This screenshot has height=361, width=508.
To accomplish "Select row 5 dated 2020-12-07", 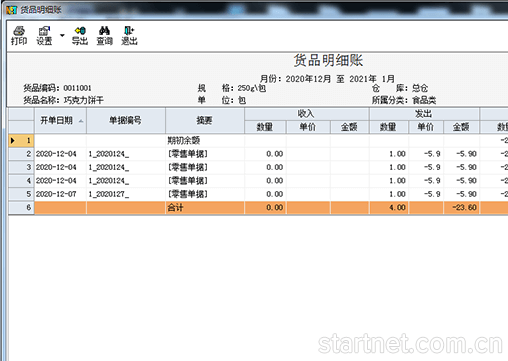I will pos(258,194).
